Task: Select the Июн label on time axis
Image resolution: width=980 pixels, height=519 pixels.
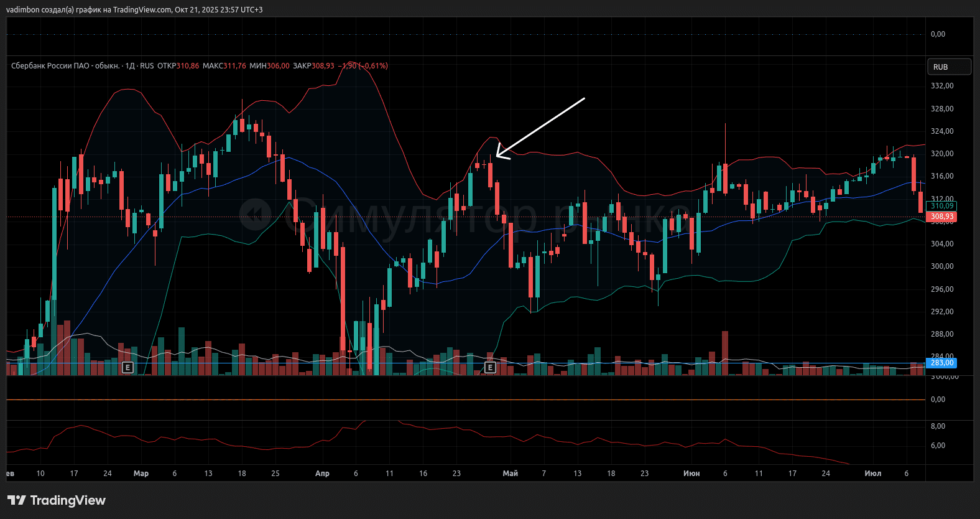Action: click(691, 474)
